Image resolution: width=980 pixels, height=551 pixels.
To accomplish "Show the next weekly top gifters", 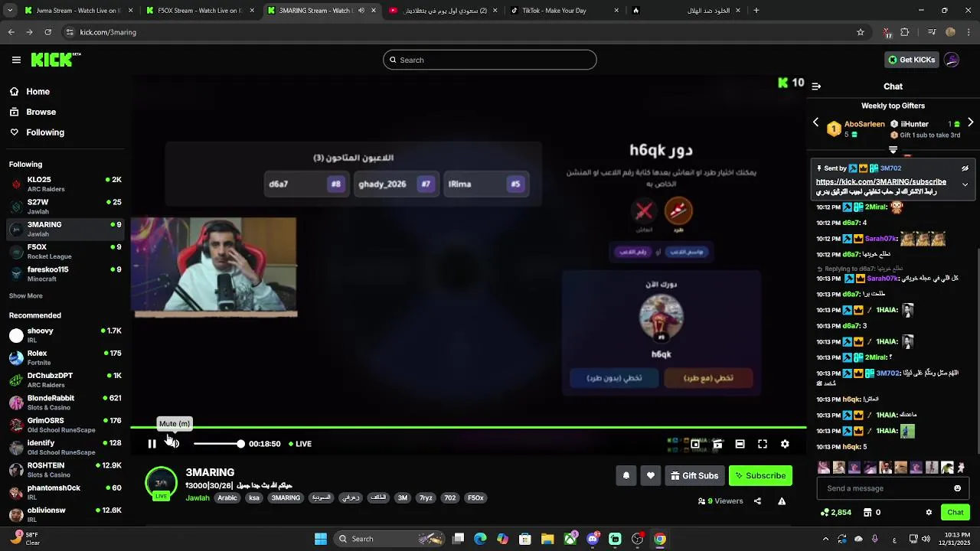I will coord(971,122).
